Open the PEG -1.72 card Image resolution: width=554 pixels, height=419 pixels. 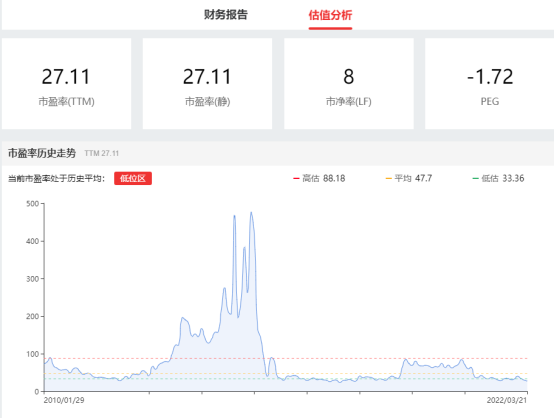(489, 84)
